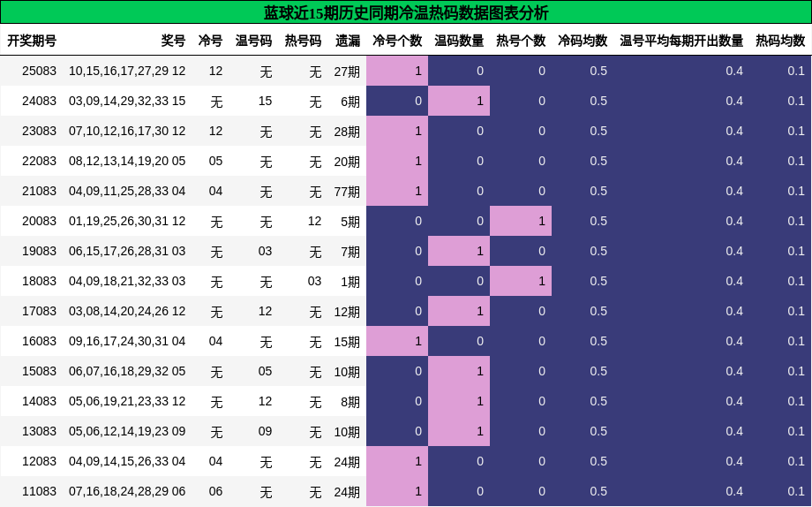Click 冷号 value 06 in row 11083
This screenshot has width=812, height=507.
tap(215, 492)
